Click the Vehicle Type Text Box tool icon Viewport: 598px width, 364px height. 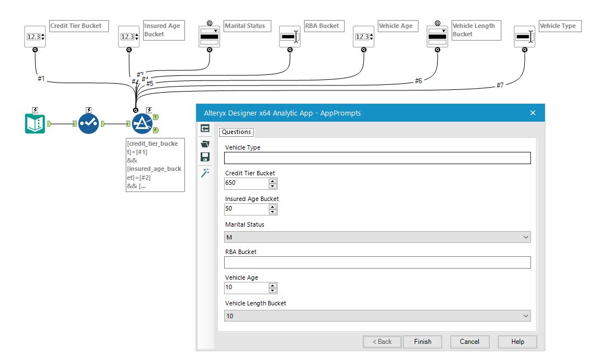pos(524,36)
